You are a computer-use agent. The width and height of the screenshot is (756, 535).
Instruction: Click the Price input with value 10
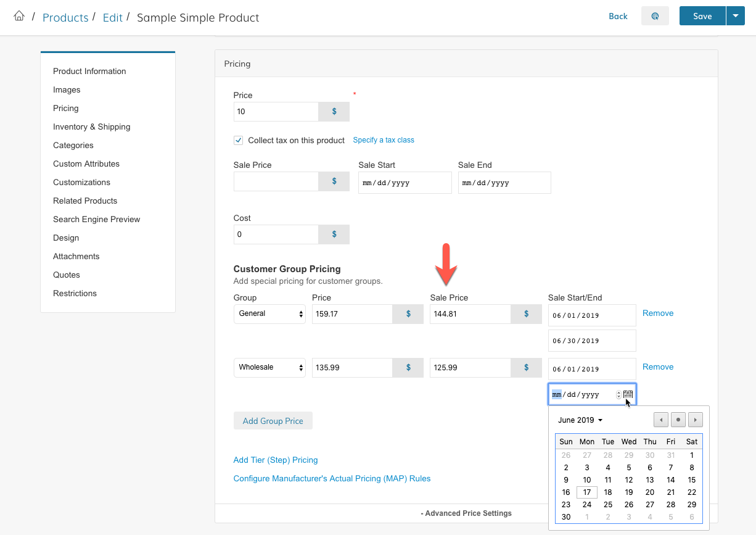(x=276, y=112)
